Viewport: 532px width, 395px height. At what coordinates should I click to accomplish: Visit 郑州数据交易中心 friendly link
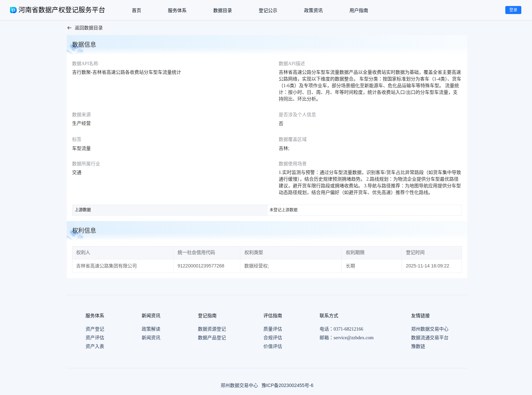point(430,329)
